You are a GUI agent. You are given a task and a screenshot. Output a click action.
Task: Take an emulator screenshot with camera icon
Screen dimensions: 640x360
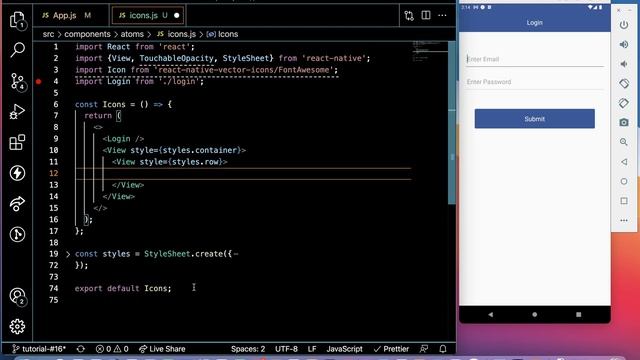click(624, 122)
